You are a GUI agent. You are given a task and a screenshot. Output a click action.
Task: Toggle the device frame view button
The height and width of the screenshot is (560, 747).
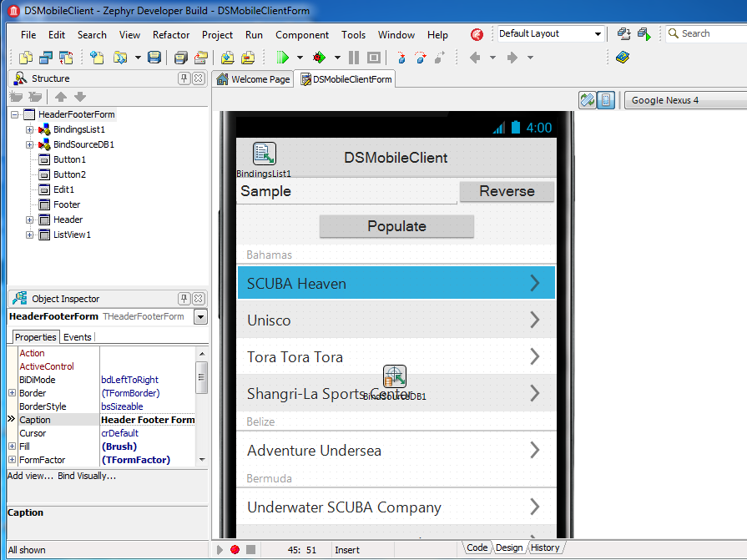coord(606,100)
